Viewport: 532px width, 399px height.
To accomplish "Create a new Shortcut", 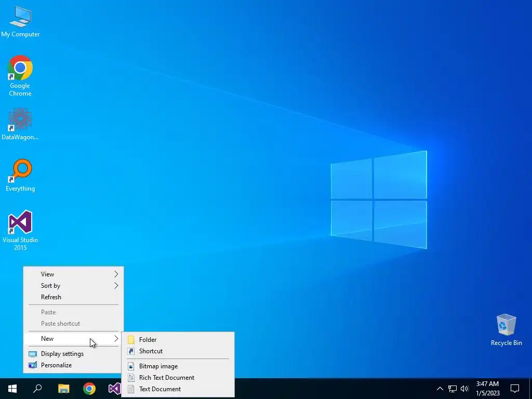I will pyautogui.click(x=178, y=351).
